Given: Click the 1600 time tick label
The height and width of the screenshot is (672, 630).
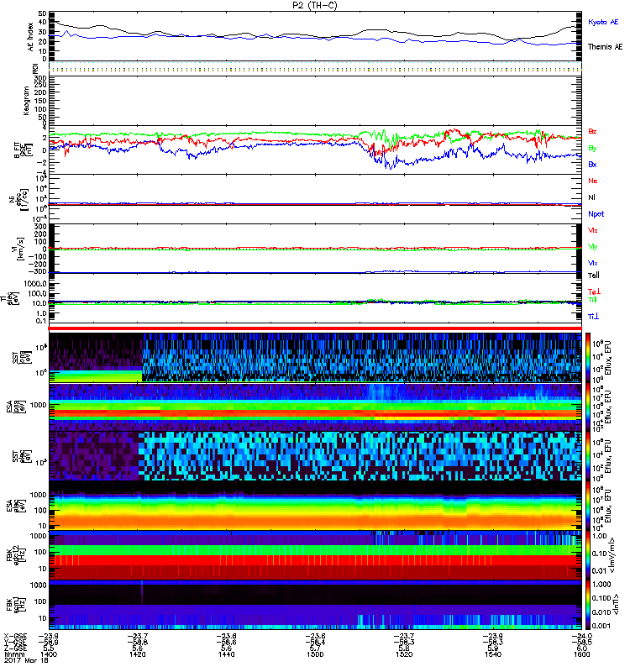Looking at the screenshot, I should coord(581,654).
